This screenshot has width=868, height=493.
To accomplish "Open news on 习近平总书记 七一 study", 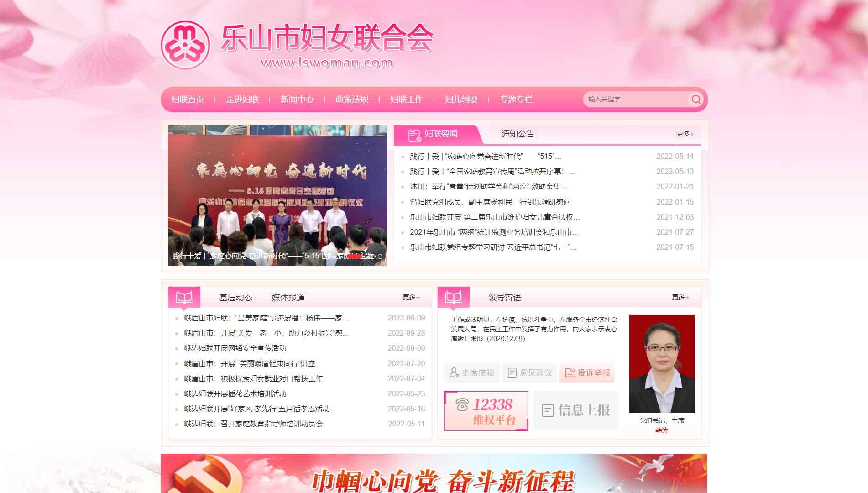I will 493,247.
